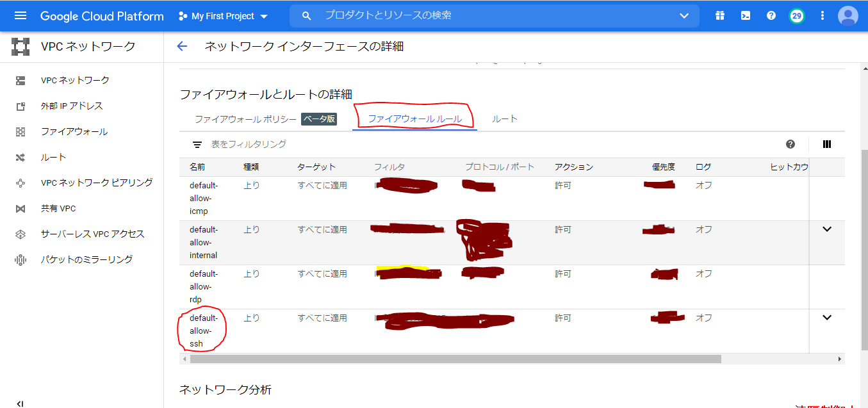Screen dimensions: 868x408
Task: Click the VPC network product icon
Action: [20, 46]
